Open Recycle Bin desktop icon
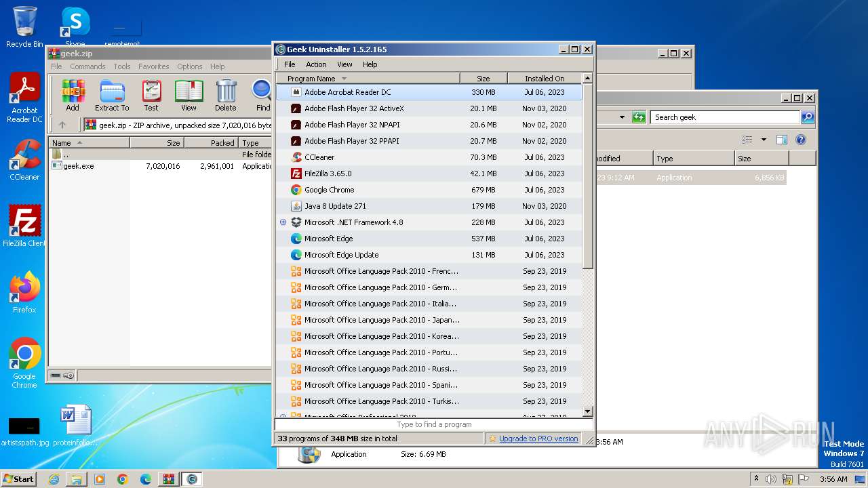This screenshot has width=868, height=488. [24, 27]
